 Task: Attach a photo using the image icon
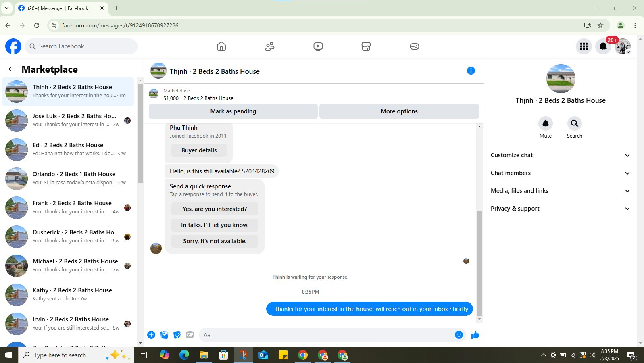coord(164,335)
